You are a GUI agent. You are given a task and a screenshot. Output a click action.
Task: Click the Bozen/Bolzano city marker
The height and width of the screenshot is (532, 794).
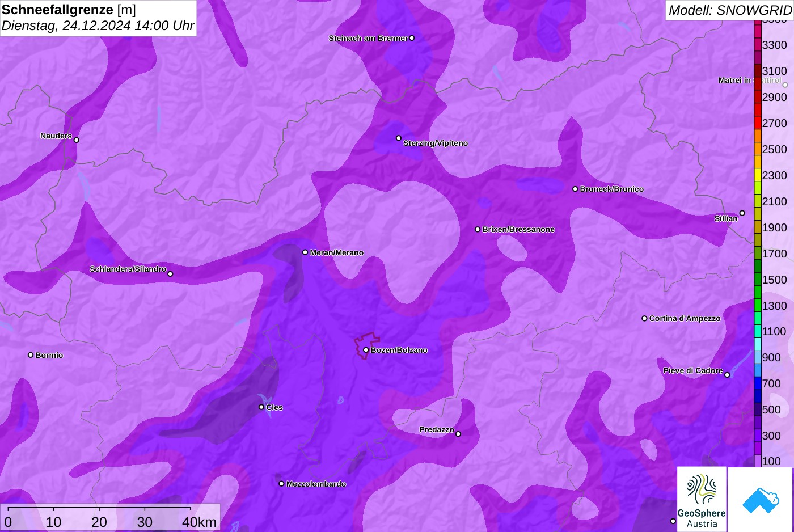[x=366, y=350]
